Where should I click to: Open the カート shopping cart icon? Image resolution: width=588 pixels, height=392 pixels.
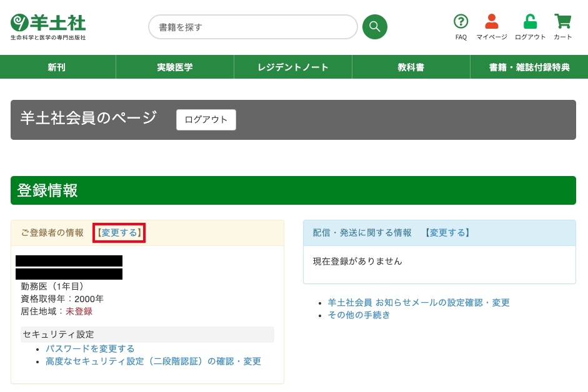562,22
